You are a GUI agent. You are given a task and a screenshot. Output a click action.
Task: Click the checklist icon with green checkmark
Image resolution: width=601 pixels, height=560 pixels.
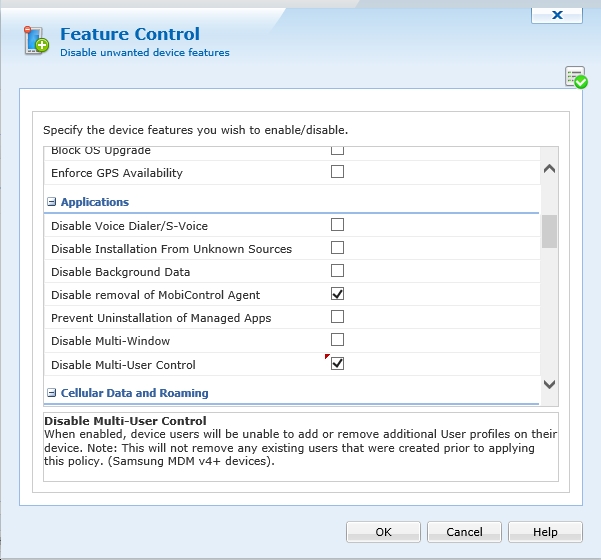point(575,78)
